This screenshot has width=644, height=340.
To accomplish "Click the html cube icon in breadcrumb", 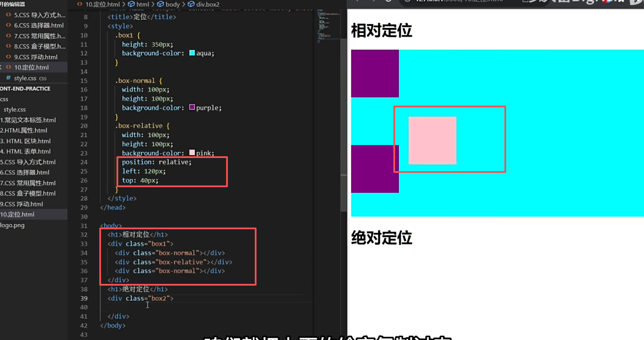I will (x=131, y=4).
